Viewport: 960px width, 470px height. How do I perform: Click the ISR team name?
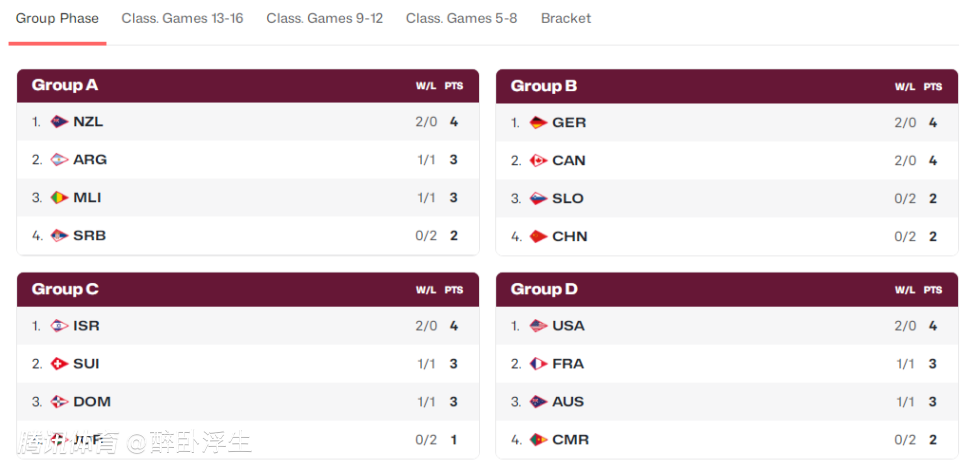[x=86, y=326]
